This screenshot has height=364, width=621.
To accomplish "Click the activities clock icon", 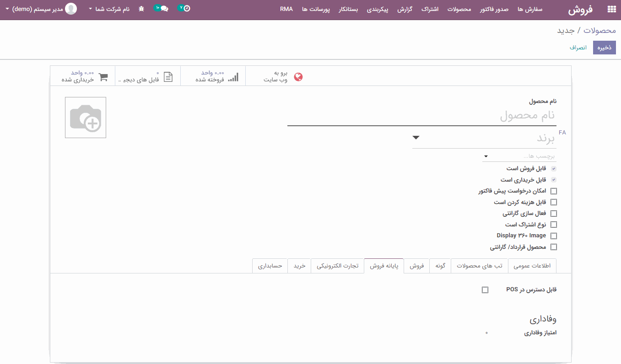I will (x=186, y=9).
